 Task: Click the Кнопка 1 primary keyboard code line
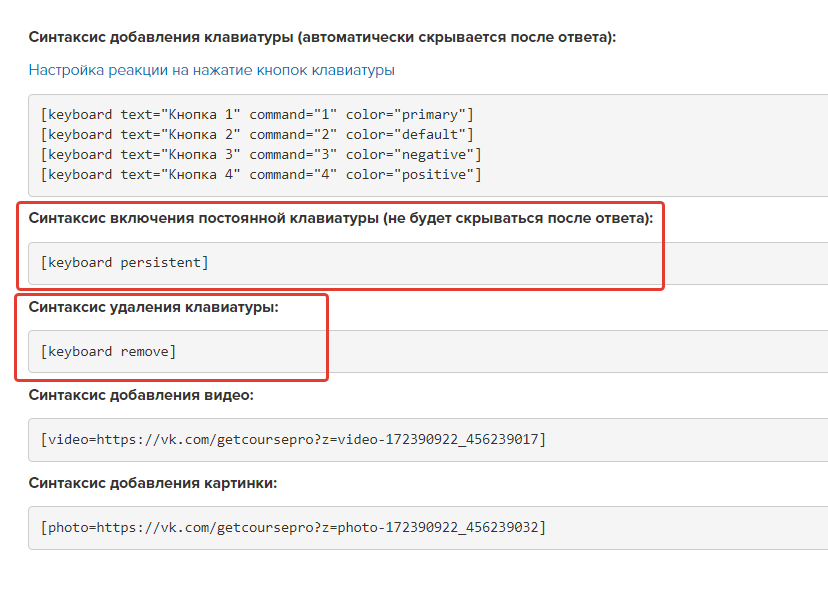(257, 115)
